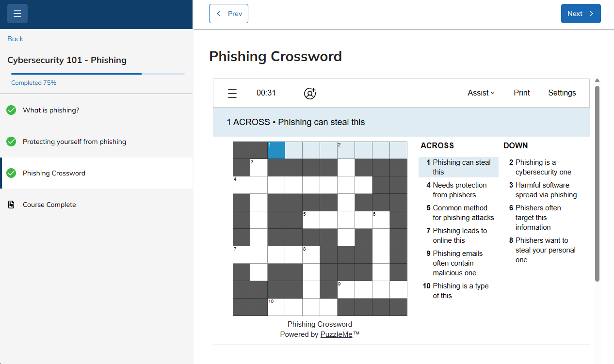This screenshot has width=614, height=364.
Task: Click the course progress bar
Action: pyautogui.click(x=98, y=74)
